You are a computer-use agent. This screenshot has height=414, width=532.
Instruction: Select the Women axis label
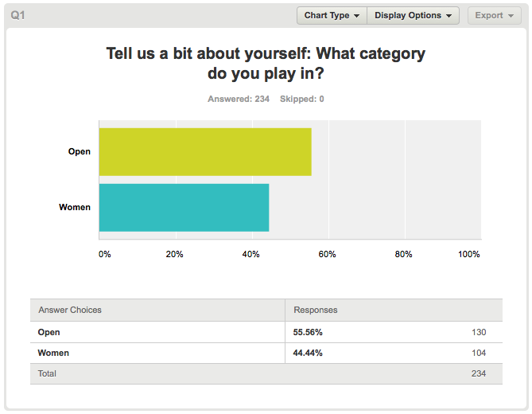tap(75, 207)
